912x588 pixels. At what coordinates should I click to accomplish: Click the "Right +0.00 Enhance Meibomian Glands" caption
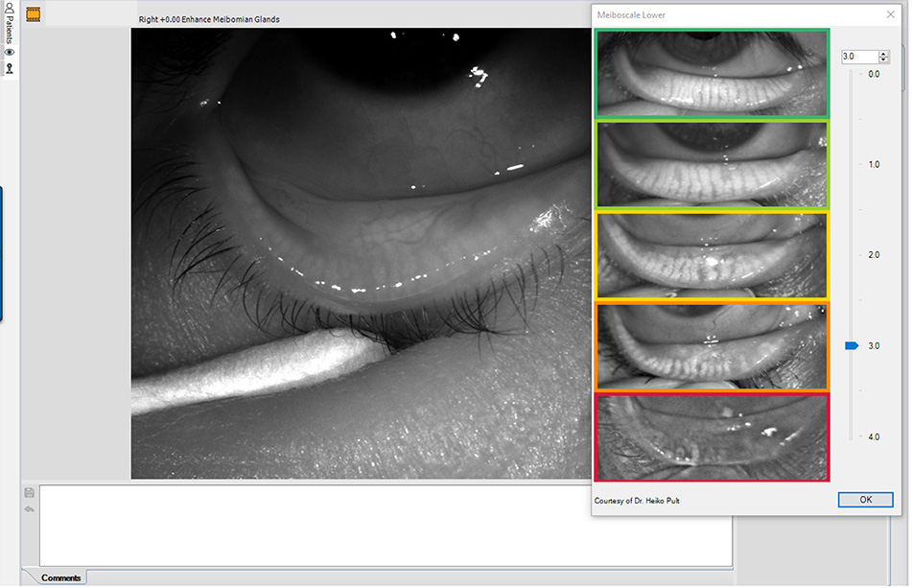click(x=209, y=19)
